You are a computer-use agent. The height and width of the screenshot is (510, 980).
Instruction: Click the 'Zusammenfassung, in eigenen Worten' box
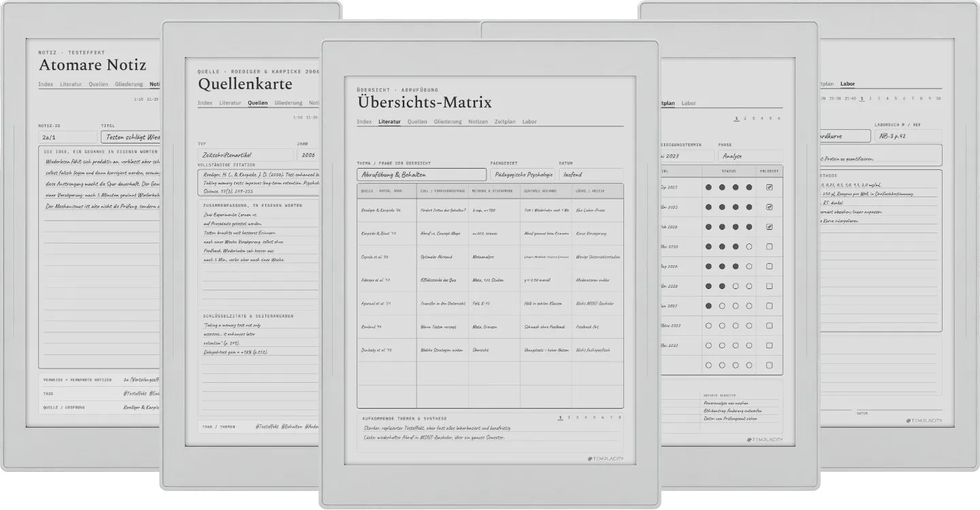(258, 253)
